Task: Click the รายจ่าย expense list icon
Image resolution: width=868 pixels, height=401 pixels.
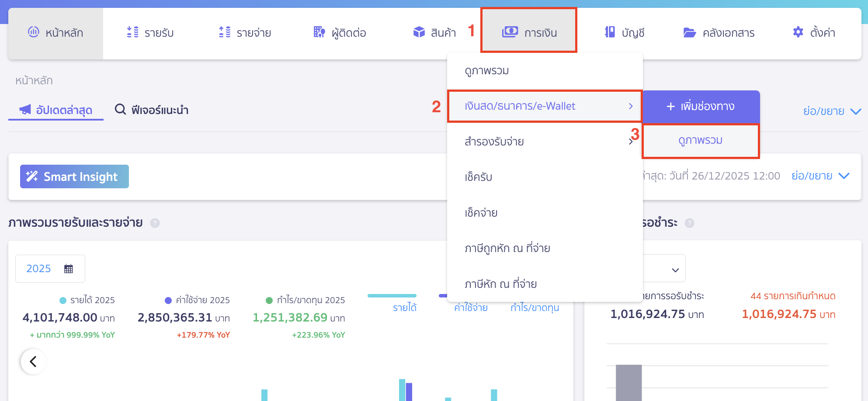Action: 225,32
